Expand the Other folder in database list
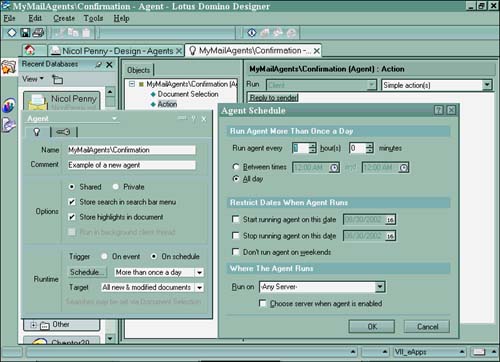The width and height of the screenshot is (500, 362). [34, 325]
